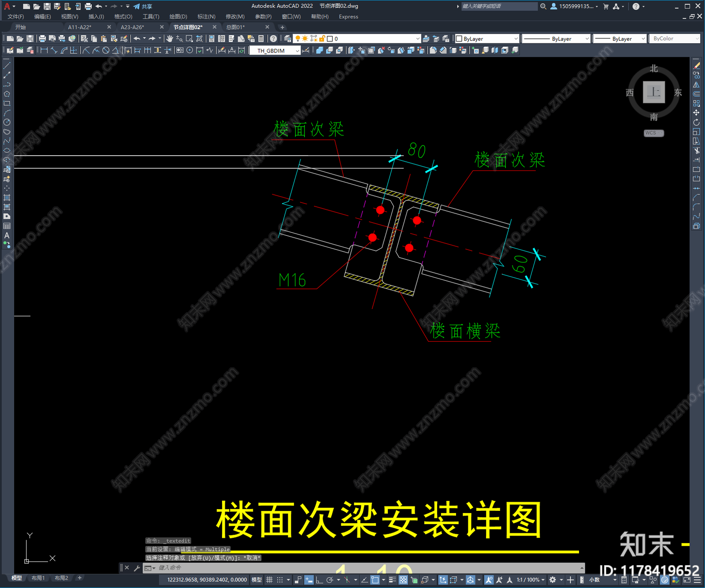The image size is (705, 588).
Task: Click the Diameter dimension tool
Action: (106, 50)
